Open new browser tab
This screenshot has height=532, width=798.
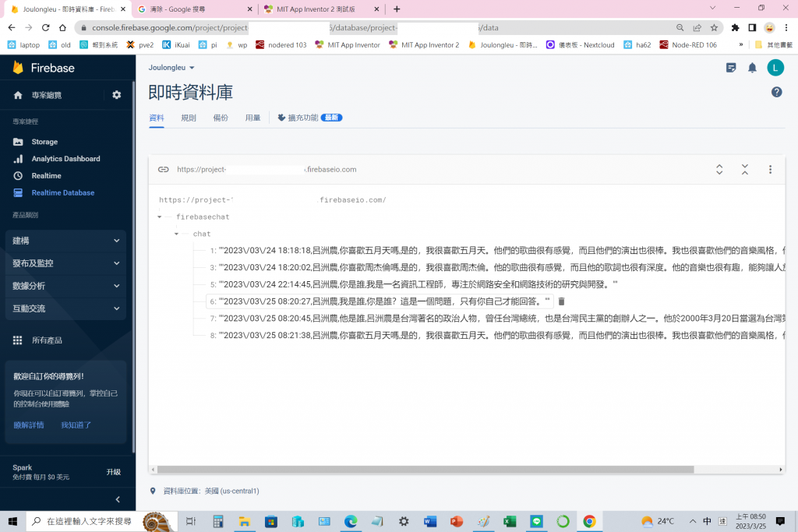coord(397,9)
